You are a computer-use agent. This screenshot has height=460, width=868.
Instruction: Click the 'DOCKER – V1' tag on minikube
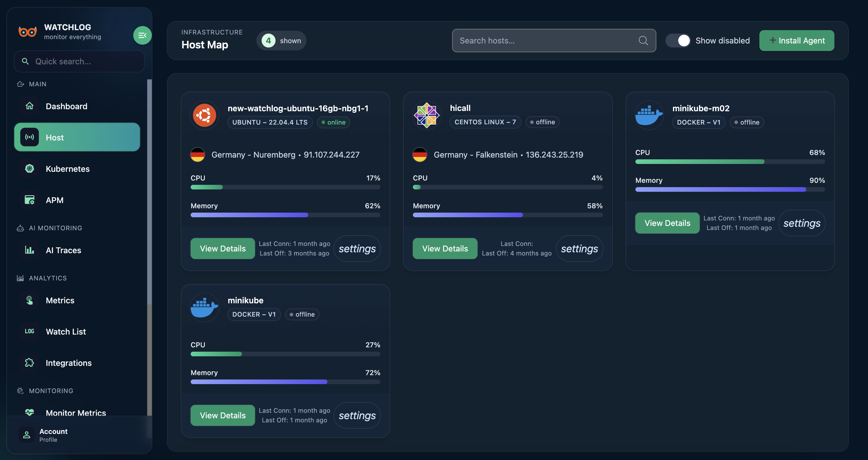[254, 314]
